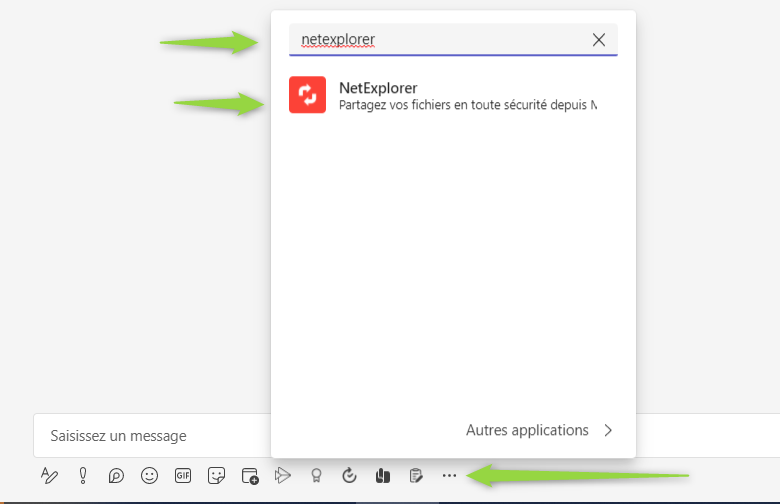Open the emoji smiley picker
Image resolution: width=780 pixels, height=504 pixels.
pyautogui.click(x=150, y=476)
